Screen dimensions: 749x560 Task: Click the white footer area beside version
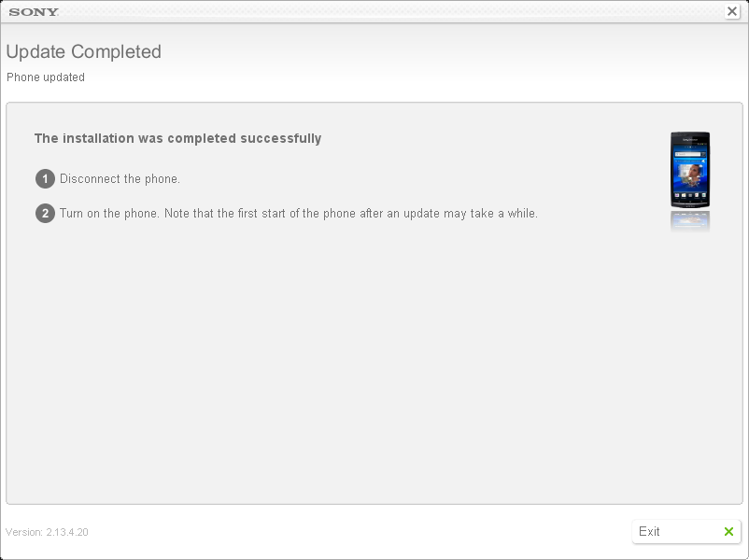[359, 532]
